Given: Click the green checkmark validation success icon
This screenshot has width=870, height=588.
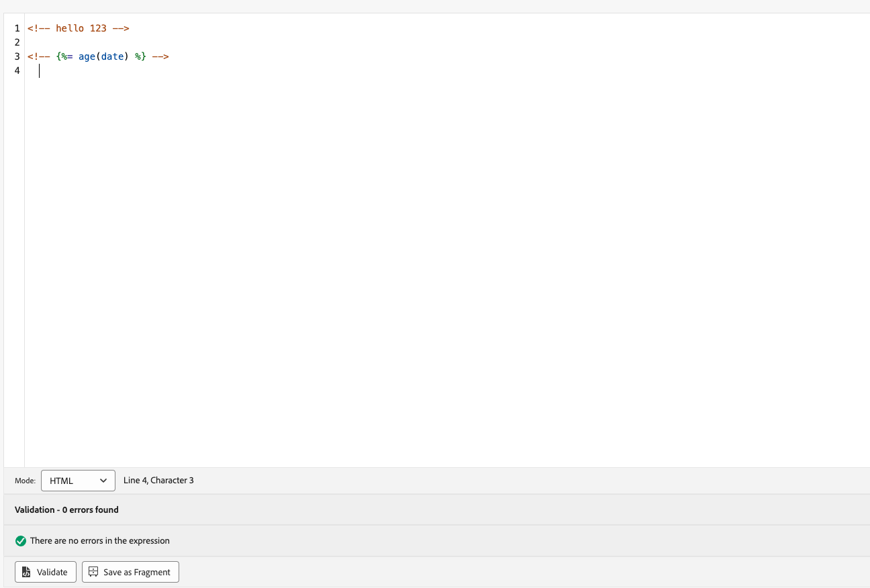Looking at the screenshot, I should tap(20, 540).
